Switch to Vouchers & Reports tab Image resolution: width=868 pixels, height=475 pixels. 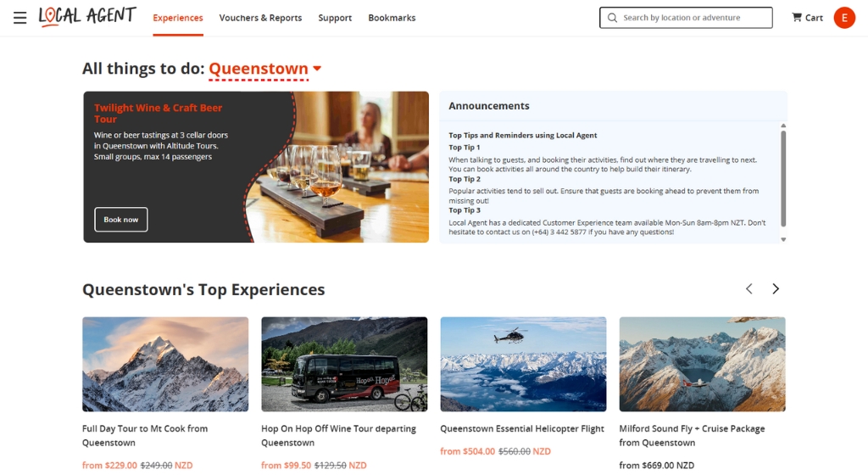point(260,18)
